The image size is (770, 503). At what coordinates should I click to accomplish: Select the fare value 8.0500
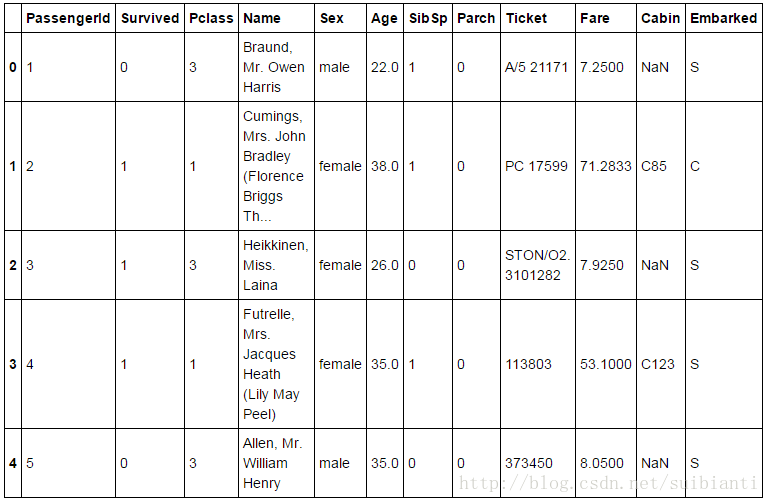601,463
